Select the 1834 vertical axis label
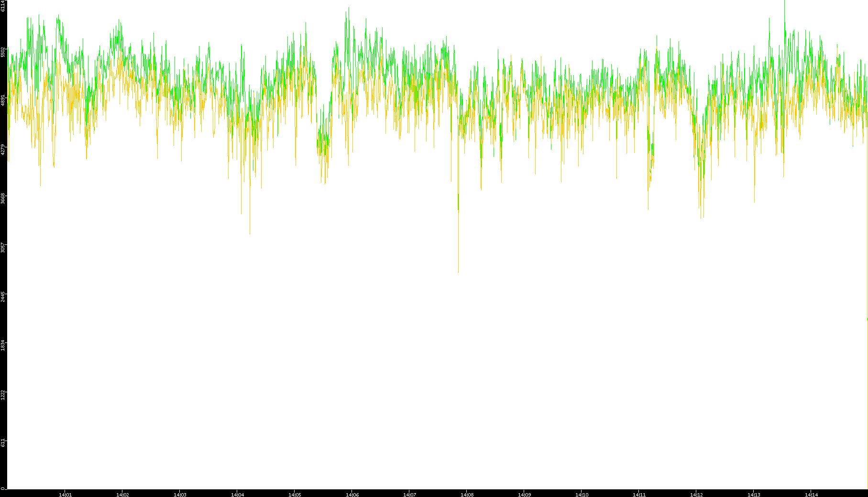 [x=3, y=345]
